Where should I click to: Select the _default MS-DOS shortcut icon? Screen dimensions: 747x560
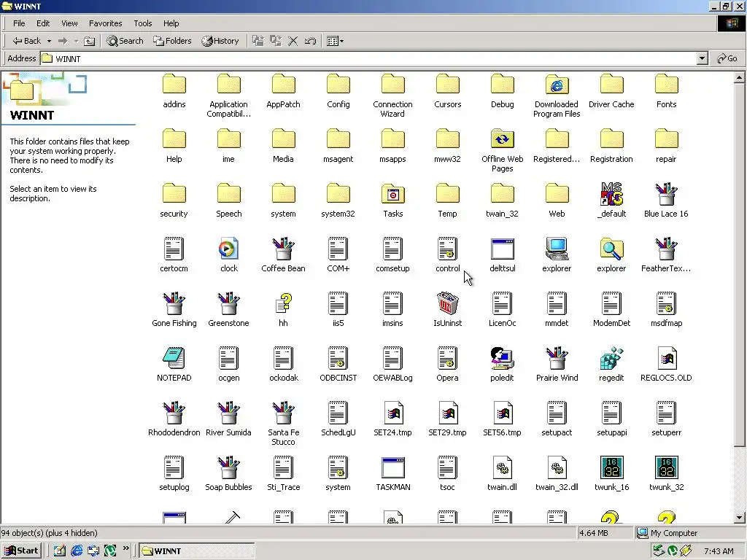pyautogui.click(x=611, y=194)
